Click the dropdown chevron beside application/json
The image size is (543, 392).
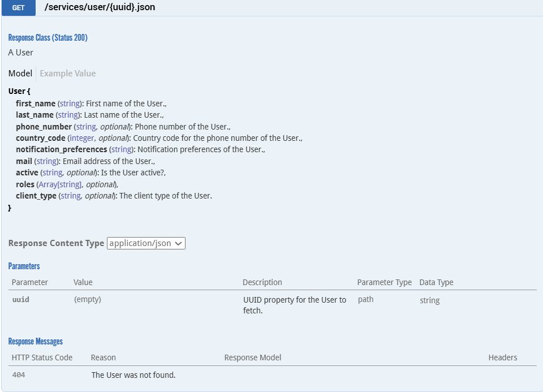pos(179,244)
